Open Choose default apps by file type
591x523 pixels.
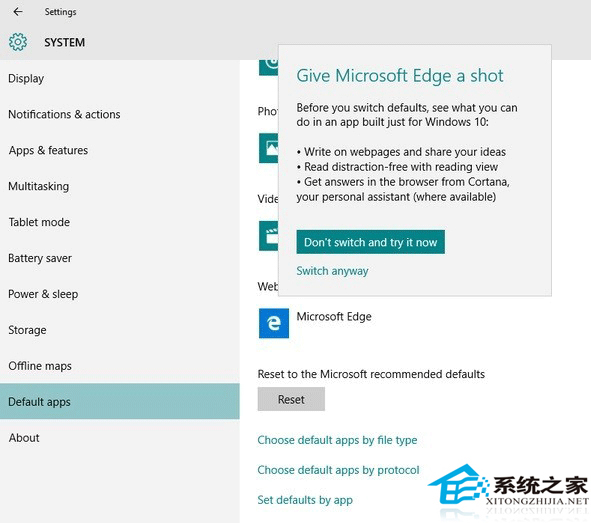pyautogui.click(x=337, y=440)
